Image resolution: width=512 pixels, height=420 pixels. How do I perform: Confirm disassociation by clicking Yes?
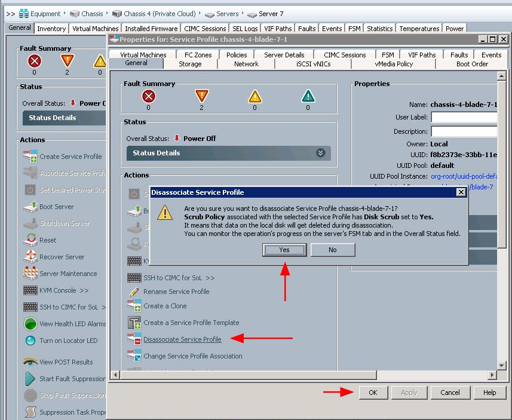click(x=284, y=250)
